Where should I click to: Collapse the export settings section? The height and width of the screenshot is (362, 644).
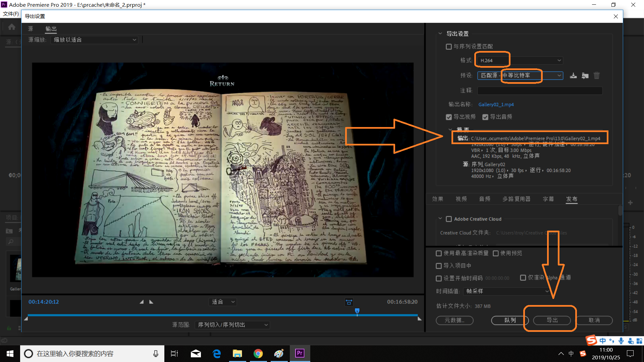(440, 34)
